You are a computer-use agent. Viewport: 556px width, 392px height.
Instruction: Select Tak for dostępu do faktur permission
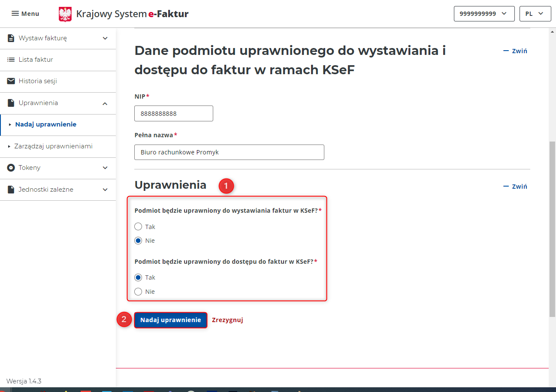pos(138,277)
